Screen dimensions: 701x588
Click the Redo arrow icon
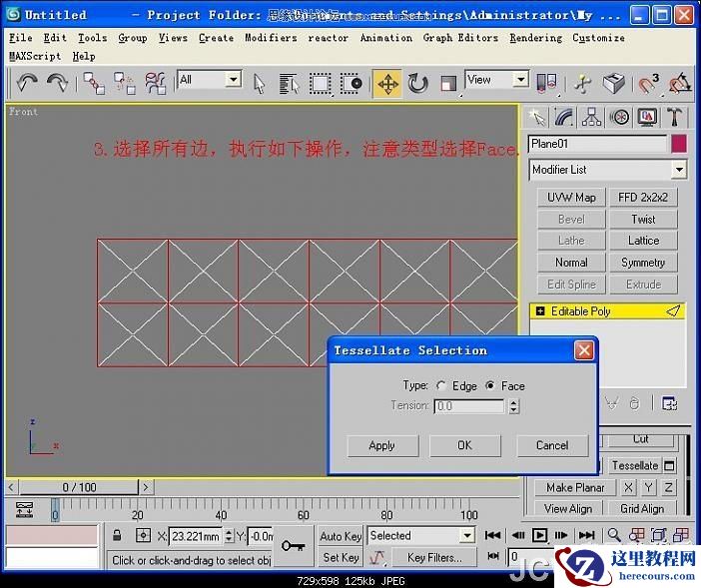click(x=58, y=83)
